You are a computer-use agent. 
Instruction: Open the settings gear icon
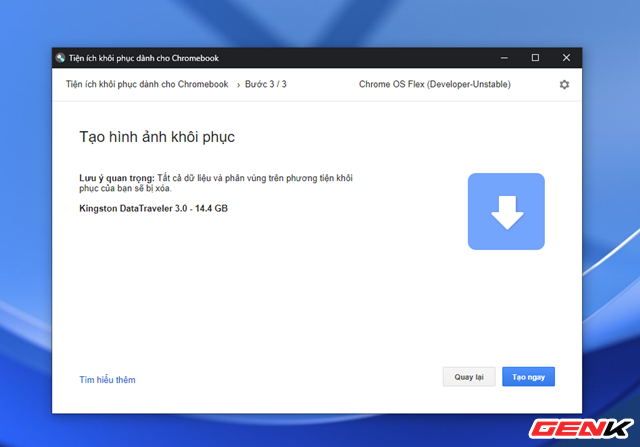point(564,85)
